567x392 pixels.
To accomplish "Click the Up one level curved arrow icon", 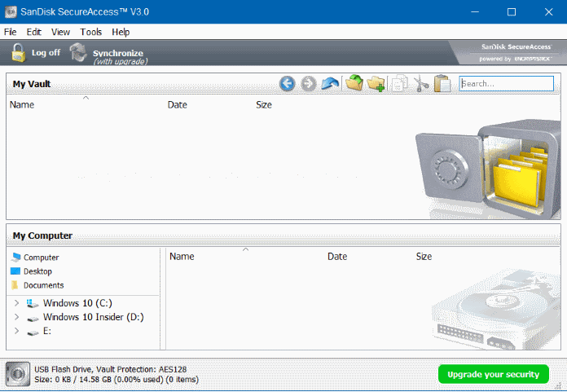I will click(330, 84).
